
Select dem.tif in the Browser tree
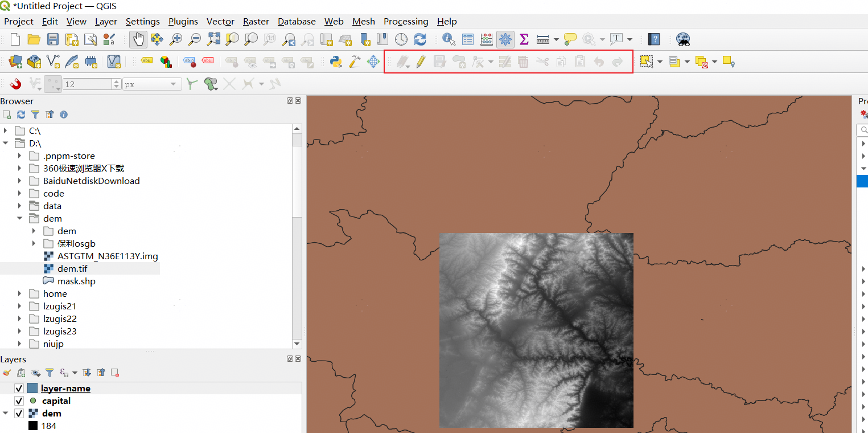click(x=72, y=268)
